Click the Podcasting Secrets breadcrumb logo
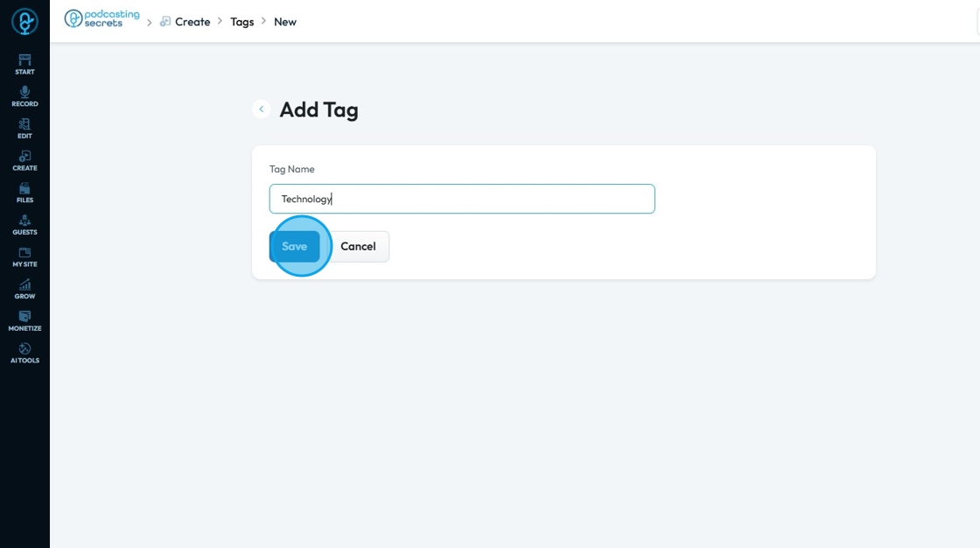 [x=102, y=19]
